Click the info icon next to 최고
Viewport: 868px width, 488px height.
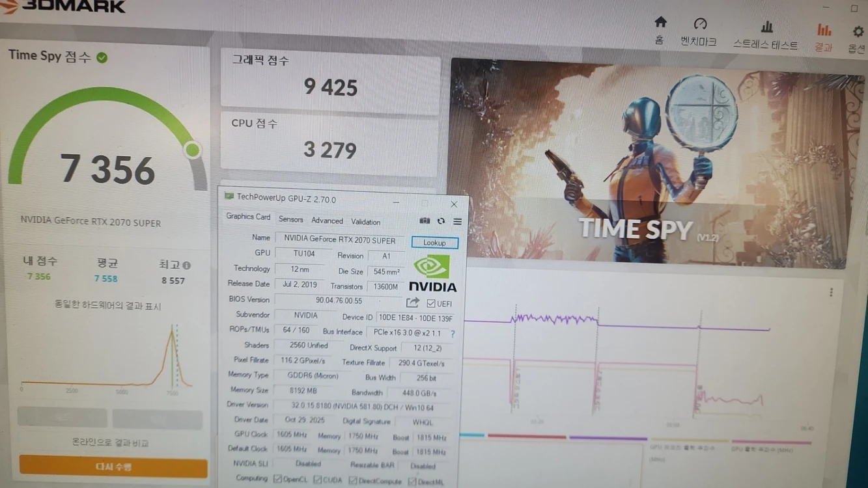pos(187,265)
